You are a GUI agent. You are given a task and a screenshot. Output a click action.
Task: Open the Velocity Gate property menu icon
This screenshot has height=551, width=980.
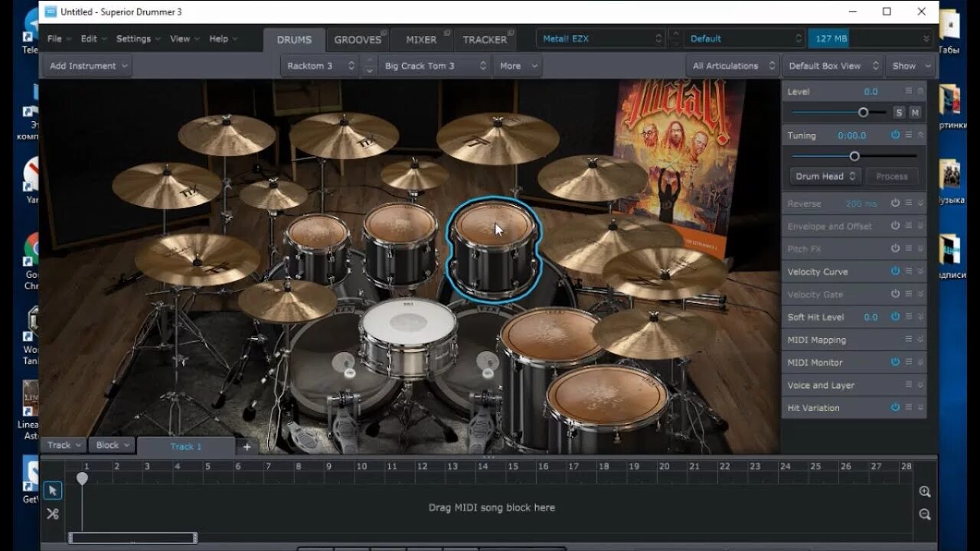tap(909, 294)
